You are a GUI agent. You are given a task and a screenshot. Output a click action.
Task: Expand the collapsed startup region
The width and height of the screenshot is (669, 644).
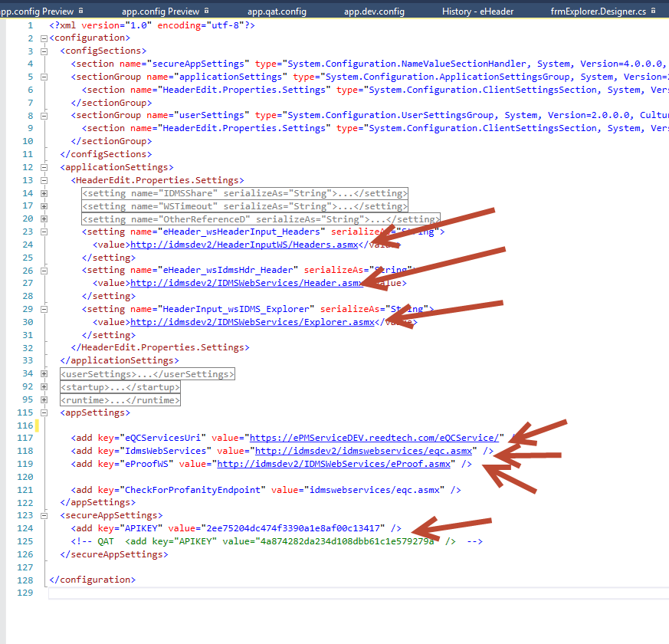[44, 386]
